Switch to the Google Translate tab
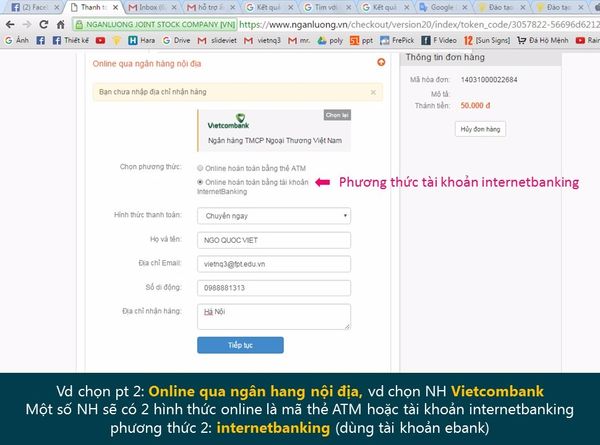 (x=443, y=7)
